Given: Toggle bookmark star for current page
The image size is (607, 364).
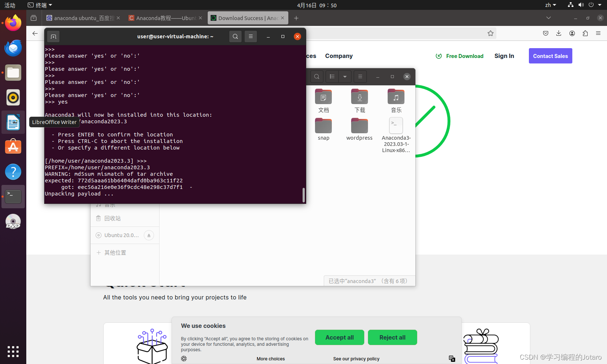Looking at the screenshot, I should coord(491,33).
